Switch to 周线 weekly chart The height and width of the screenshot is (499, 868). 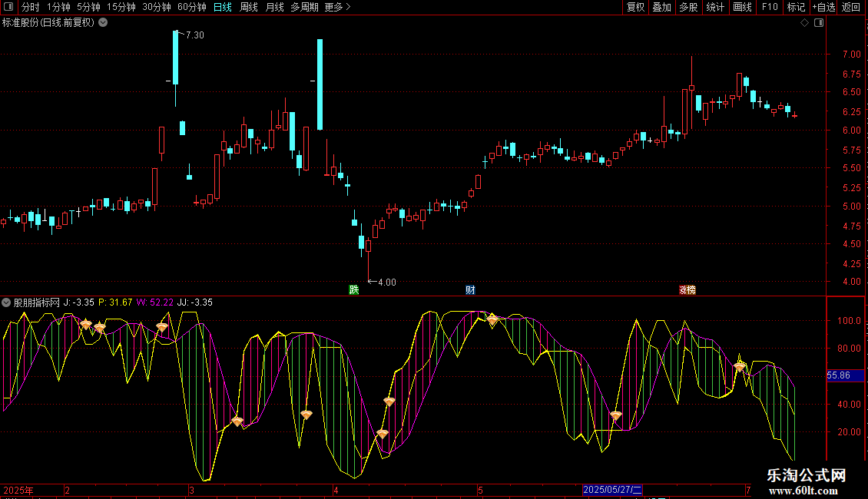pos(249,7)
